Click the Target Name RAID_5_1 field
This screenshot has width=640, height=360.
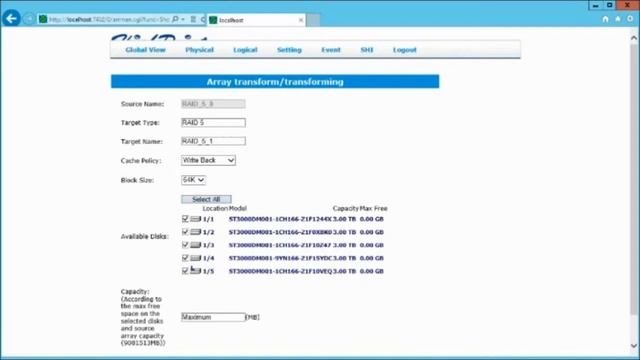213,141
